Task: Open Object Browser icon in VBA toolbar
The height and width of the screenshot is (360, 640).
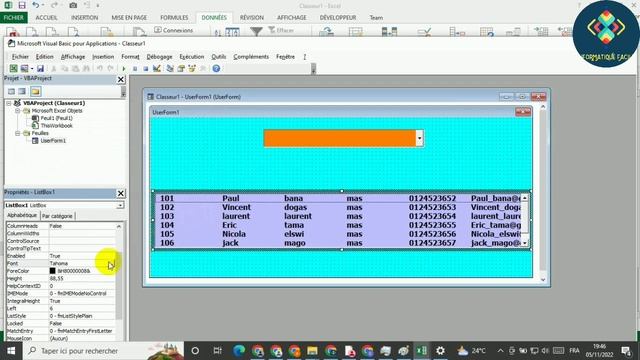Action: coord(192,69)
